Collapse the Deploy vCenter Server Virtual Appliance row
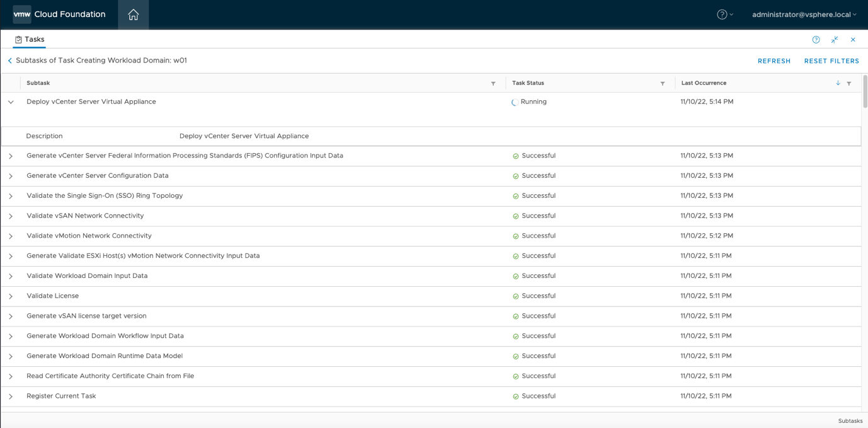 [11, 102]
